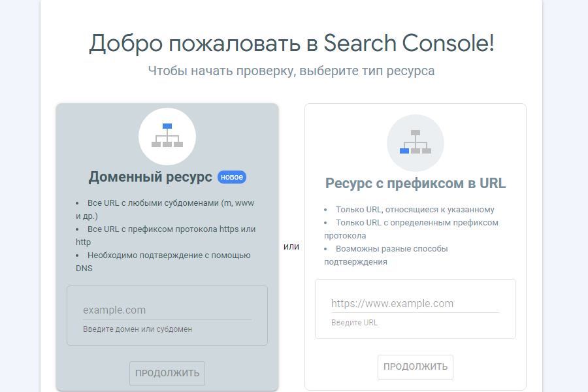Click the "Чтобы начать проверку" subtitle
588x392 pixels.
(x=291, y=71)
